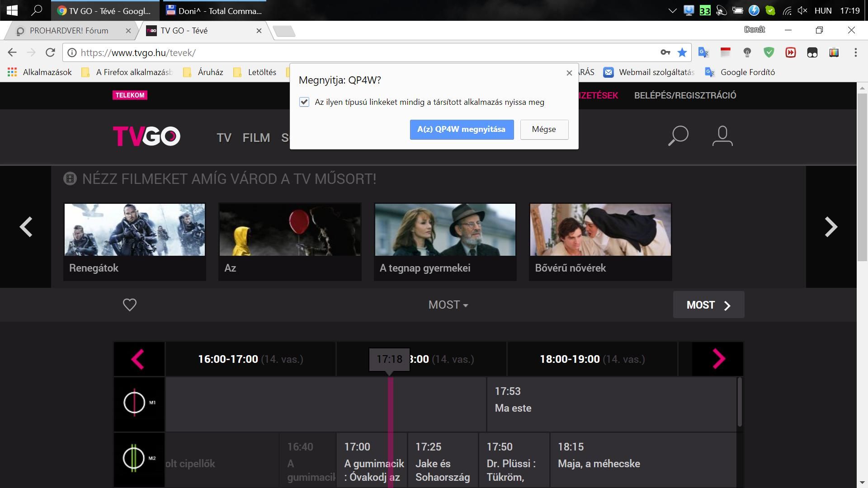Open the FILM menu item
The height and width of the screenshot is (488, 868).
tap(256, 138)
